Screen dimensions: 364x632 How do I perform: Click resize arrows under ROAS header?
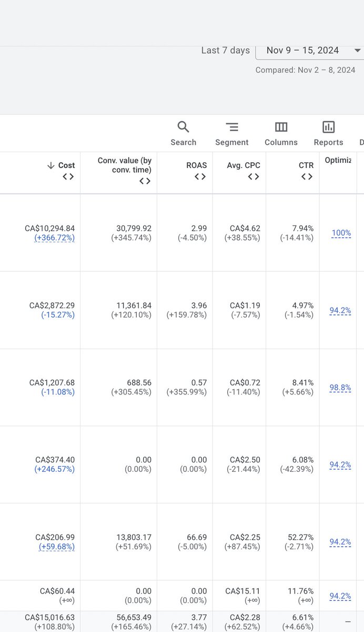200,177
